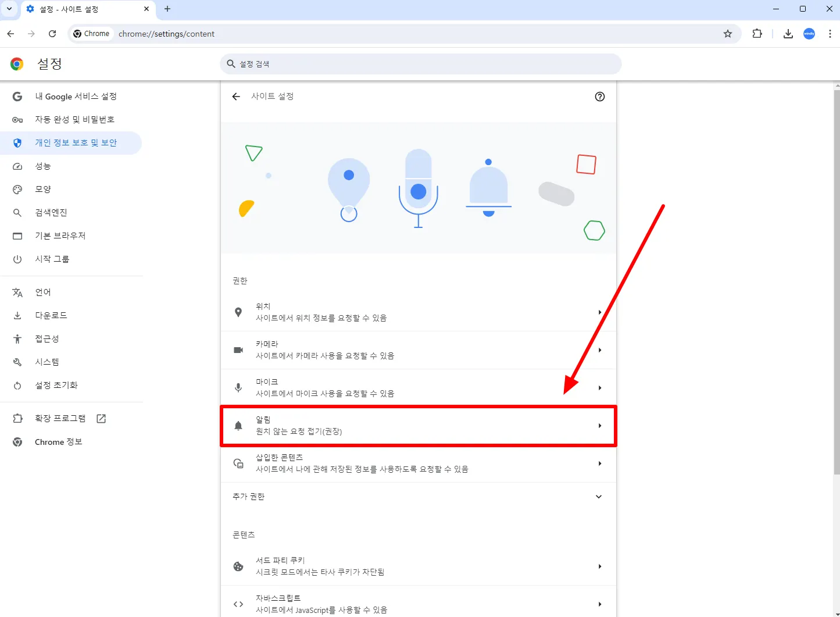840x617 pixels.
Task: Open the 시스템 settings section
Action: pyautogui.click(x=71, y=362)
